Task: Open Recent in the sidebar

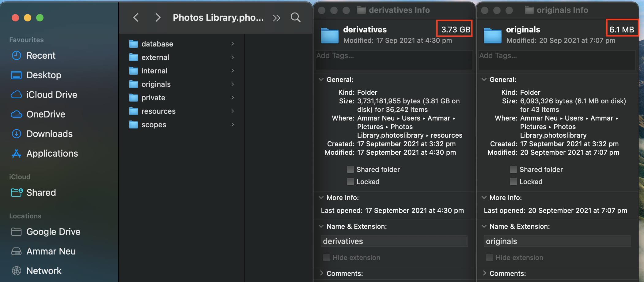Action: [41, 56]
